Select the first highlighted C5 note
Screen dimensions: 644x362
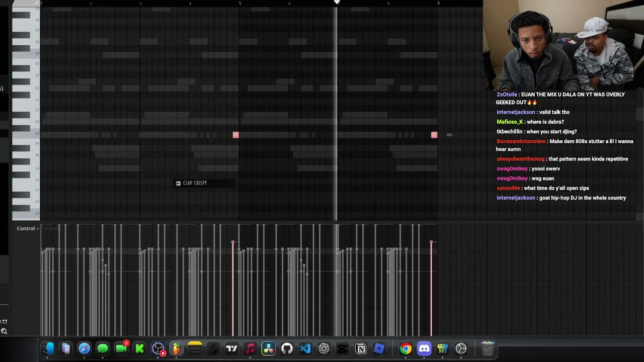click(235, 135)
